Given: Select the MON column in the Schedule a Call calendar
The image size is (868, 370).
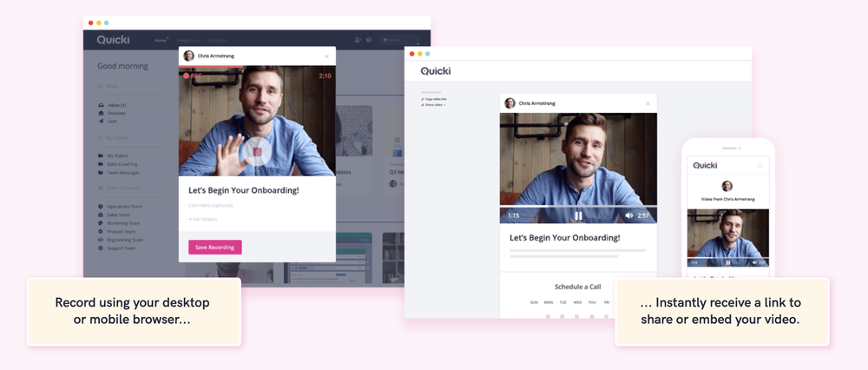Looking at the screenshot, I should (548, 302).
